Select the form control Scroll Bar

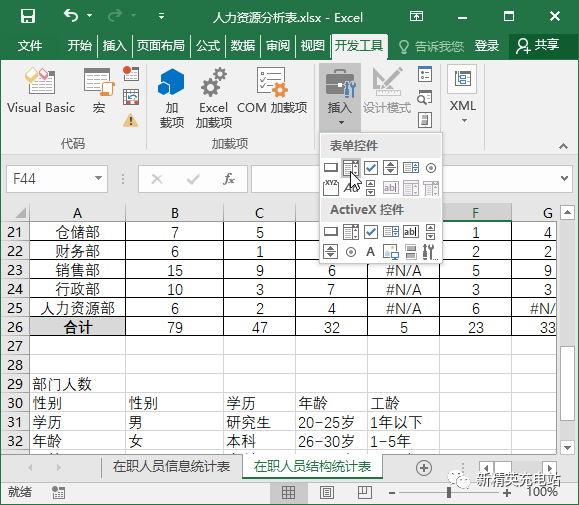coord(371,188)
